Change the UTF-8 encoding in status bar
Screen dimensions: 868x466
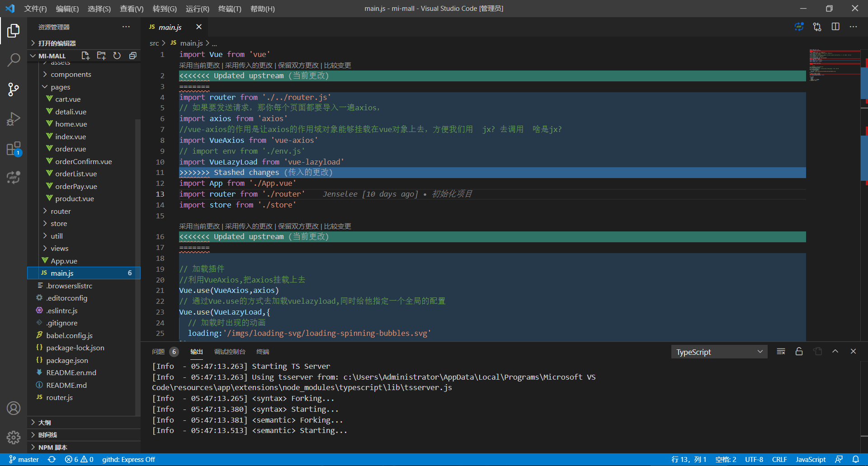[x=754, y=459]
